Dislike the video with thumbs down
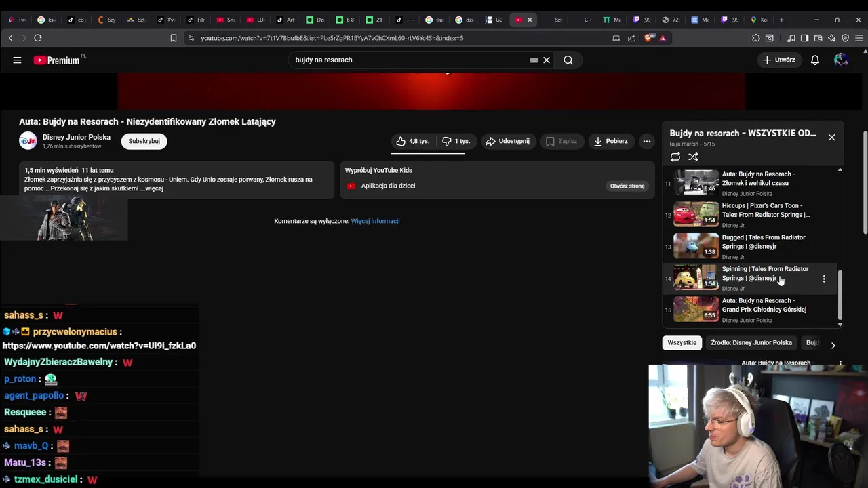 coord(456,141)
